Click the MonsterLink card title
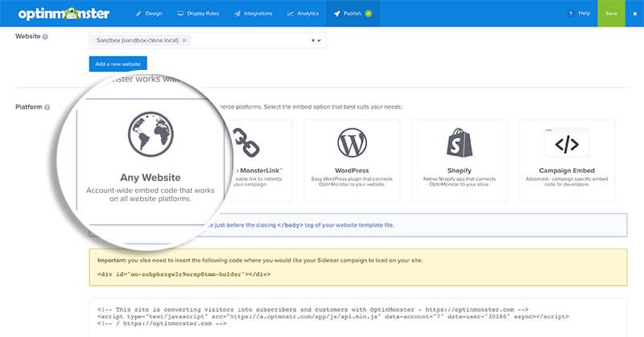 tap(260, 171)
